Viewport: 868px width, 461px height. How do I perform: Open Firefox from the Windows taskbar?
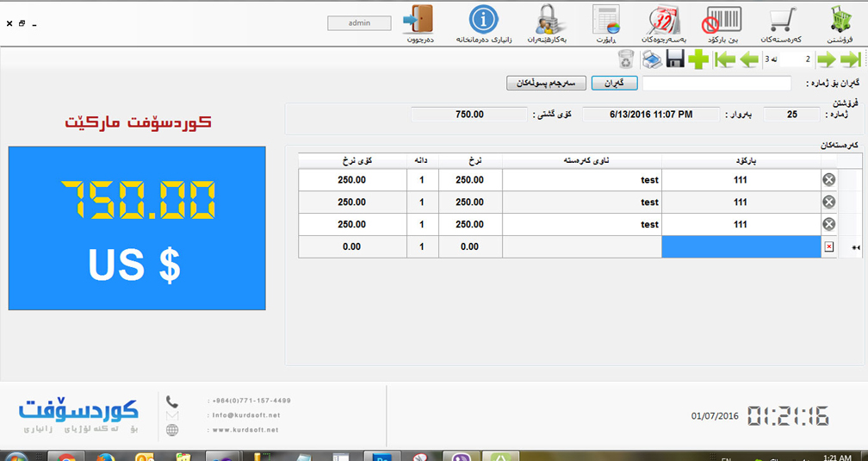pyautogui.click(x=105, y=458)
